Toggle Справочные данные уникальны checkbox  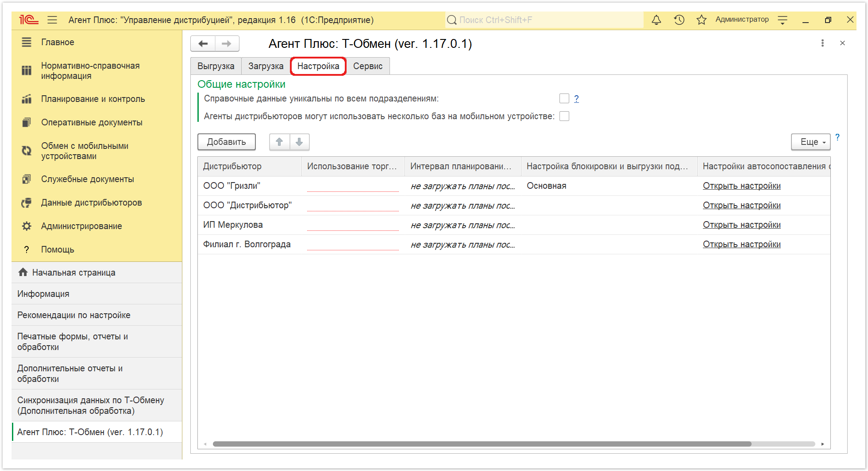(x=564, y=98)
